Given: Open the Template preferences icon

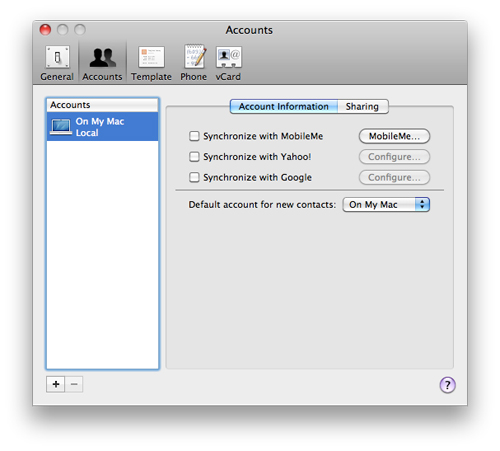Looking at the screenshot, I should 151,63.
